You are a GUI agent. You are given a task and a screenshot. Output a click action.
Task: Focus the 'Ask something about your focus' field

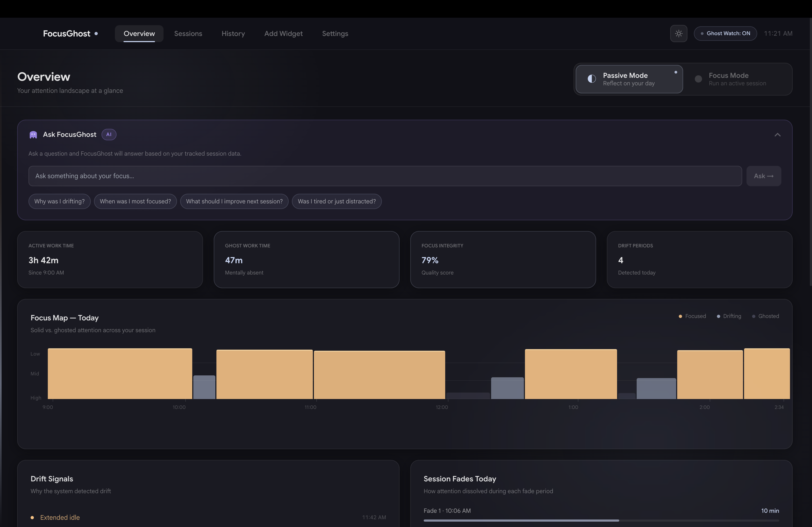coord(385,176)
